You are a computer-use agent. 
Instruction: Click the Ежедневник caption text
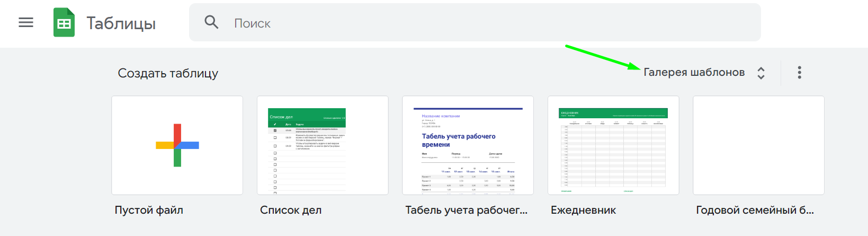click(x=583, y=210)
